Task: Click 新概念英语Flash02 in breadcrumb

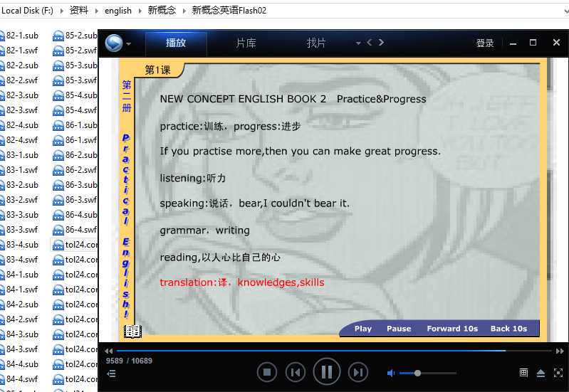Action: pos(229,11)
